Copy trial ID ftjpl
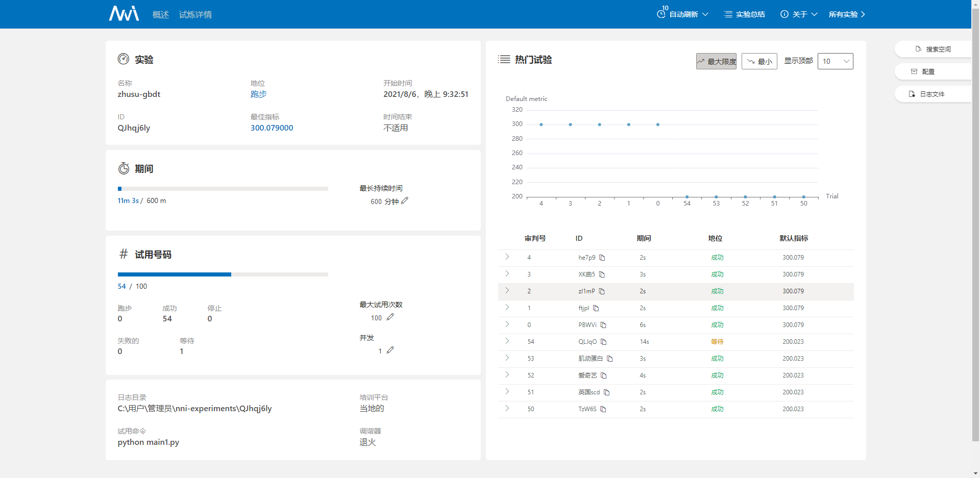 (596, 308)
